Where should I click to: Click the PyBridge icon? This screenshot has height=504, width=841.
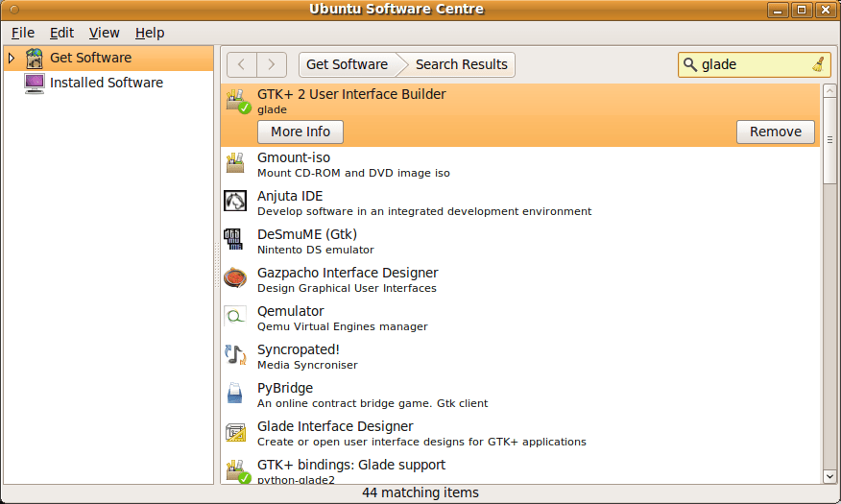234,393
